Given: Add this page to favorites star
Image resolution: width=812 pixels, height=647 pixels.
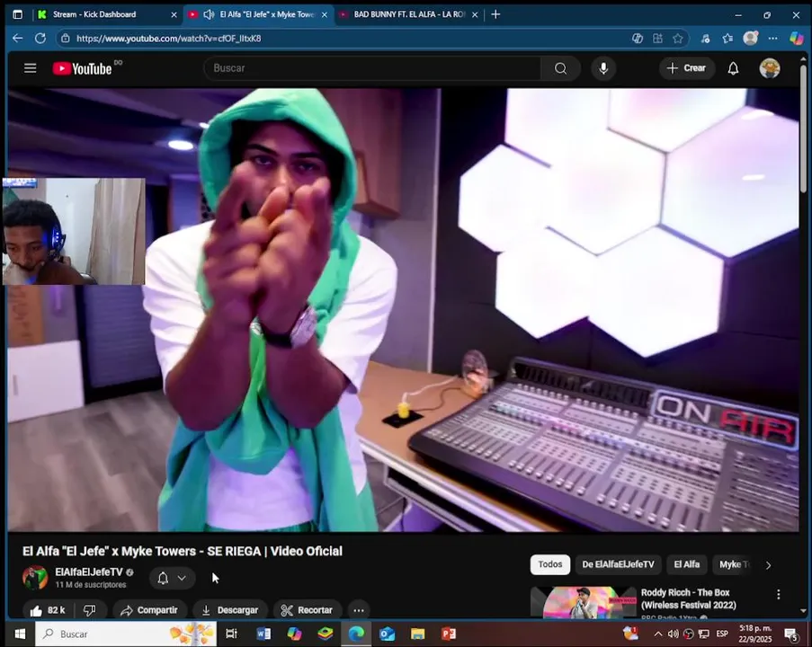Looking at the screenshot, I should click(677, 39).
